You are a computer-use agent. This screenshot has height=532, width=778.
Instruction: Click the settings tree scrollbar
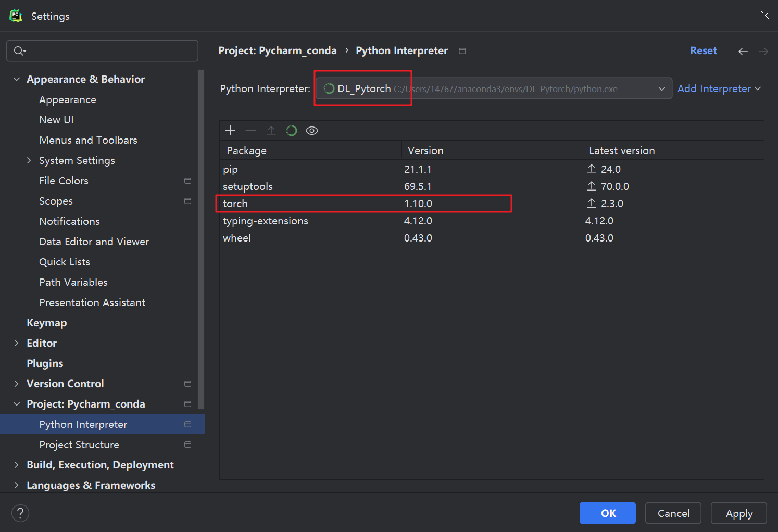tap(201, 239)
